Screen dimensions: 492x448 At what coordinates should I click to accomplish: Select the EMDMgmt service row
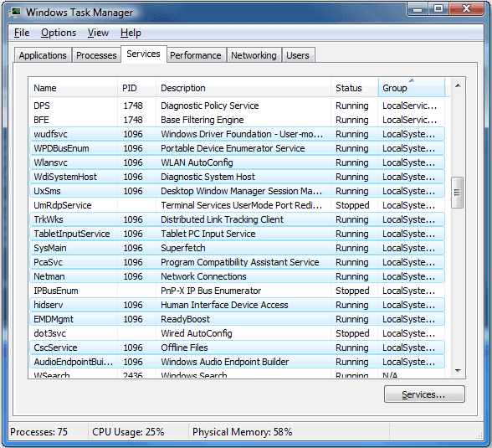(x=238, y=319)
